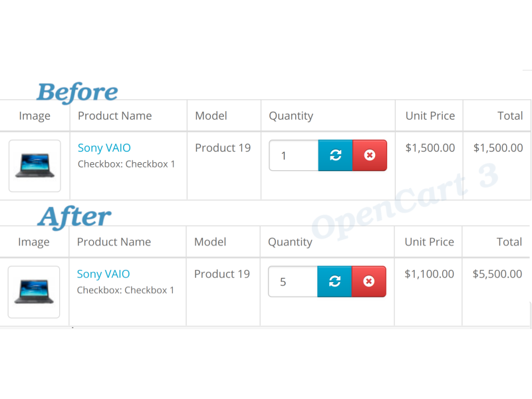Image resolution: width=532 pixels, height=399 pixels.
Task: Click laptop thumbnail in After row
Action: click(x=34, y=292)
